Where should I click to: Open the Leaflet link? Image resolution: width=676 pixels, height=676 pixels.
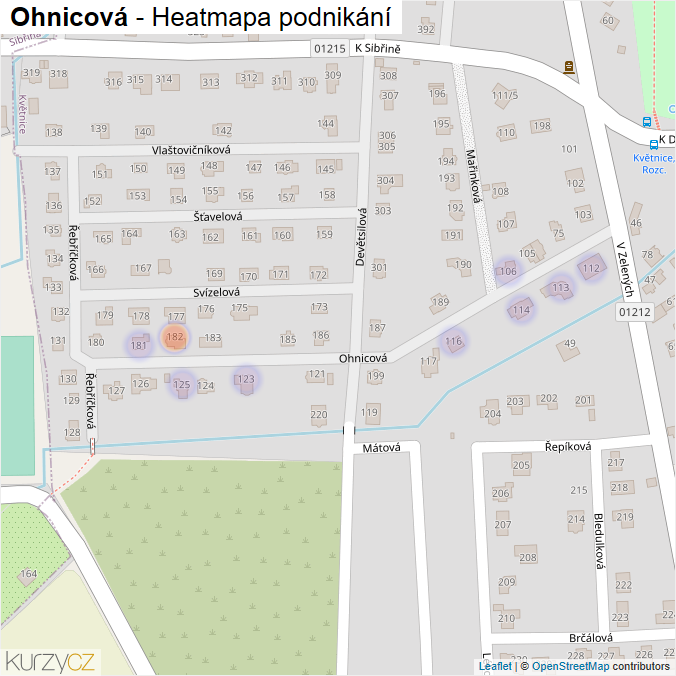495,666
